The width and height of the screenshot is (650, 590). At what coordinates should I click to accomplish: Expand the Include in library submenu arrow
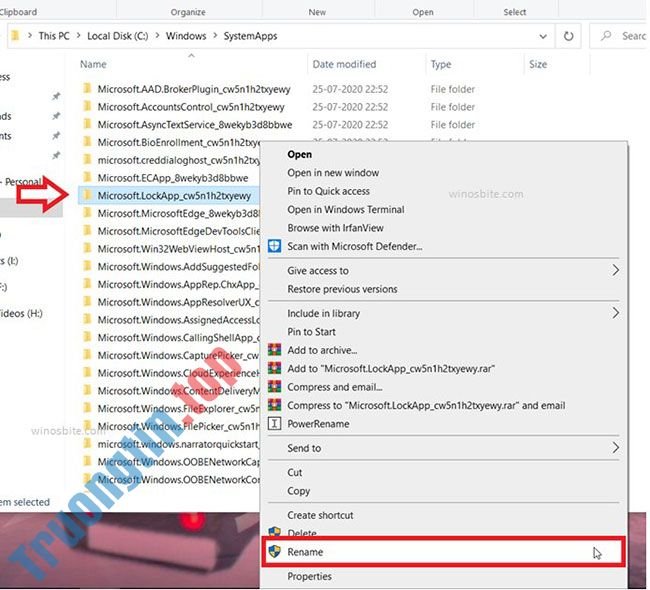616,313
